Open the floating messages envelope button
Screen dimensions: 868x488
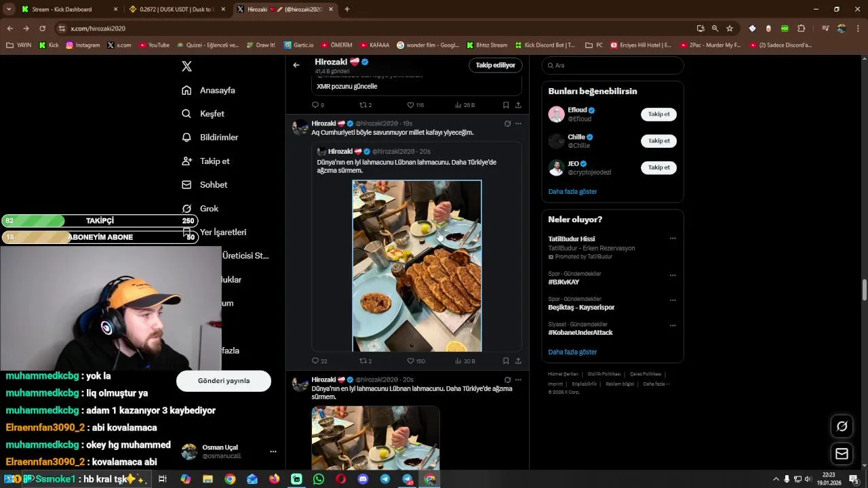pyautogui.click(x=842, y=453)
